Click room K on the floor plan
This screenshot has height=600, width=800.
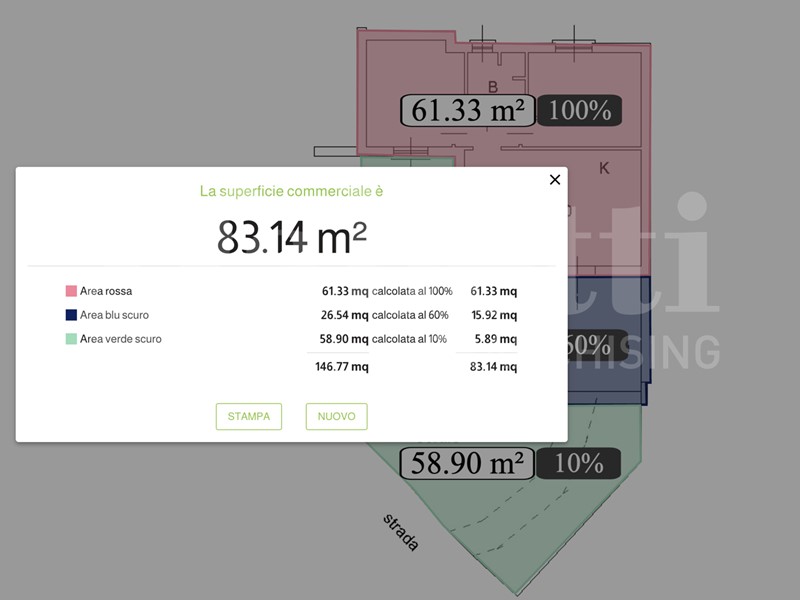tap(604, 168)
